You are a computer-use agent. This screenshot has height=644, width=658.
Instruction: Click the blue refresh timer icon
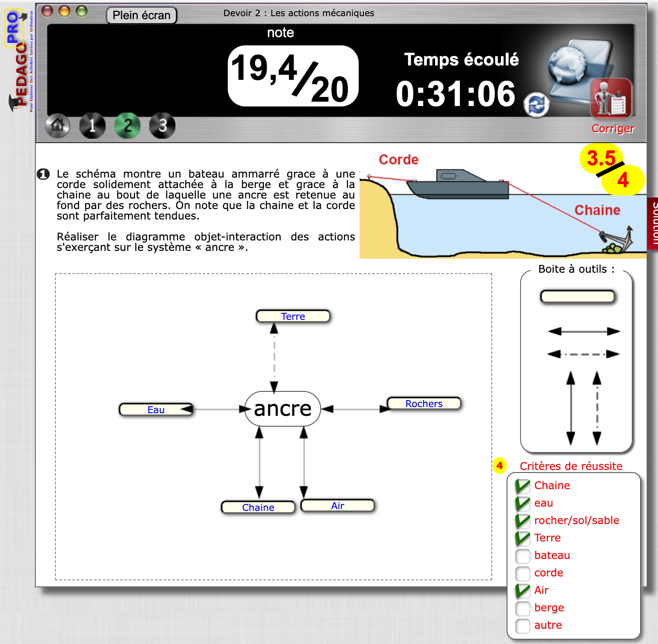pos(536,105)
